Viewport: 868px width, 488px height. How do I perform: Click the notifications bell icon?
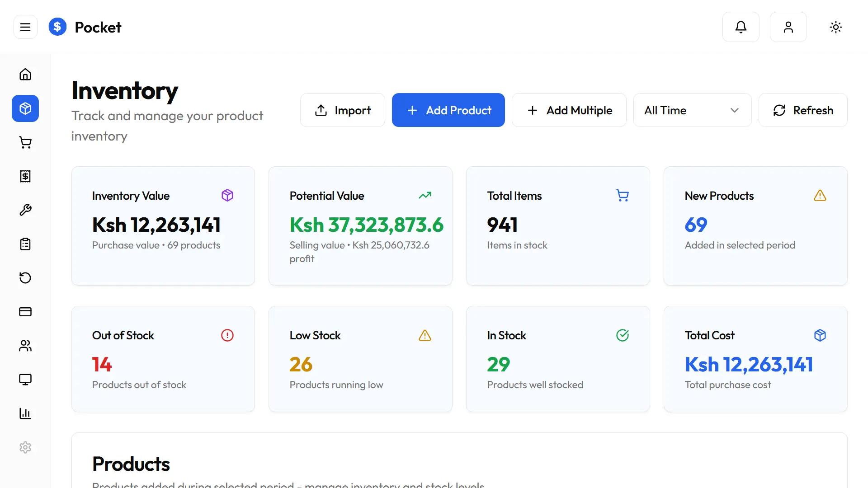741,27
